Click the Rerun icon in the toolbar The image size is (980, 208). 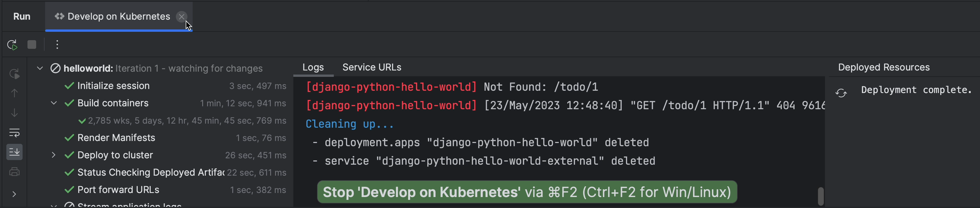tap(12, 45)
